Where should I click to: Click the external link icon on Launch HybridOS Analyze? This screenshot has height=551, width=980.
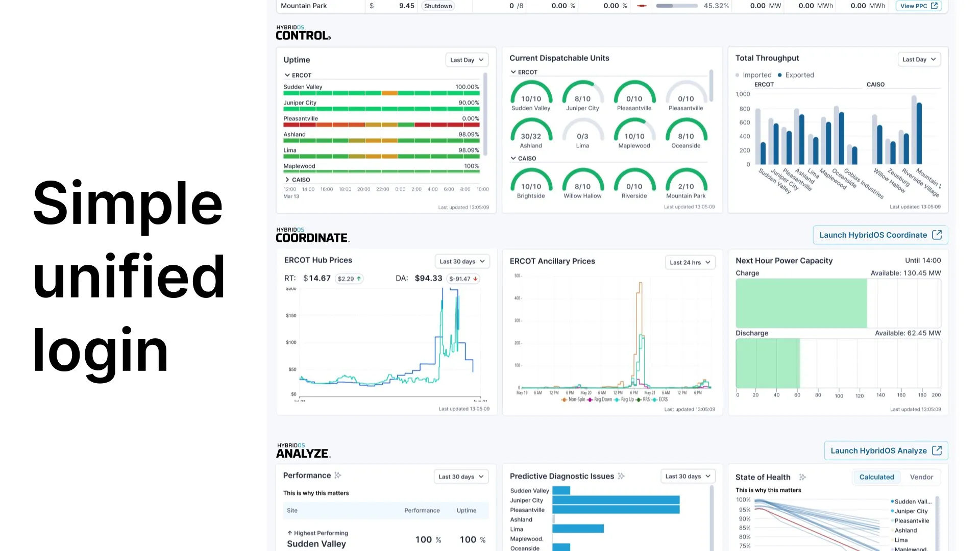point(937,450)
